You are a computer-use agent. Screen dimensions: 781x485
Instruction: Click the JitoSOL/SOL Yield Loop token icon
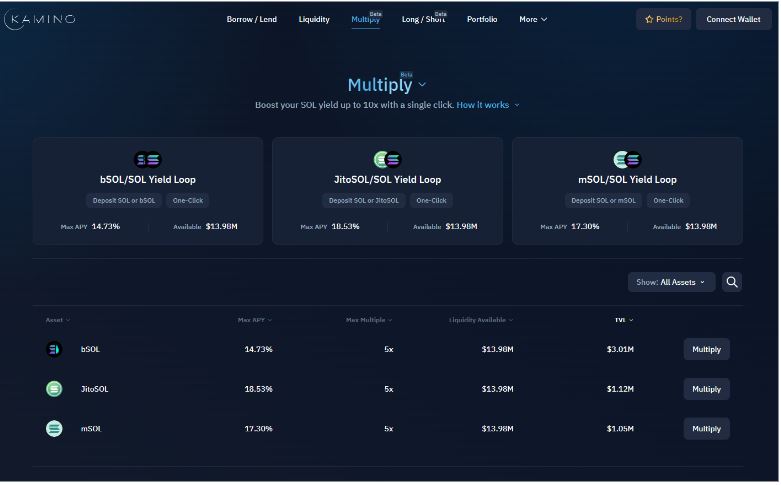click(x=388, y=160)
